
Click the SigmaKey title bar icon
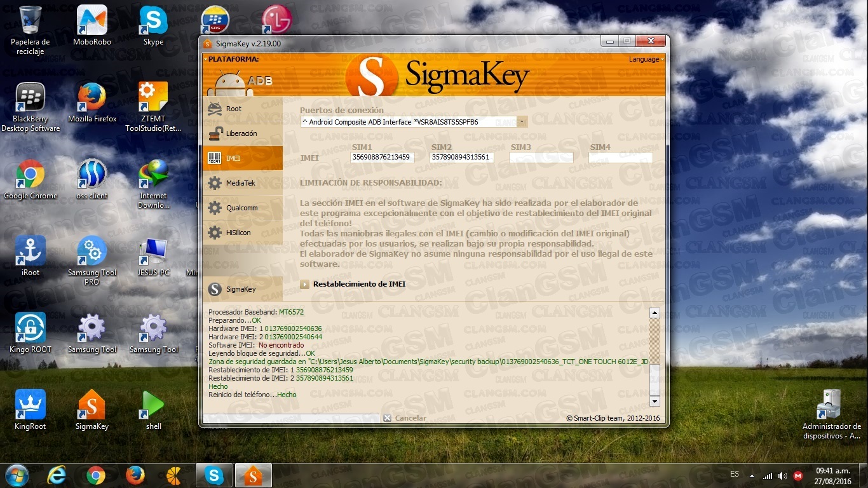[x=208, y=44]
